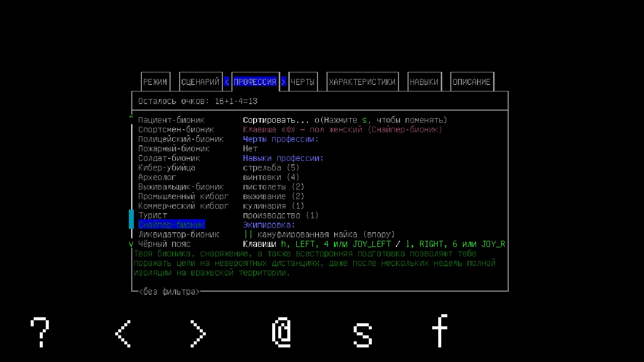Click the стрельба (5) skill line
This screenshot has height=362, width=644.
tap(271, 168)
